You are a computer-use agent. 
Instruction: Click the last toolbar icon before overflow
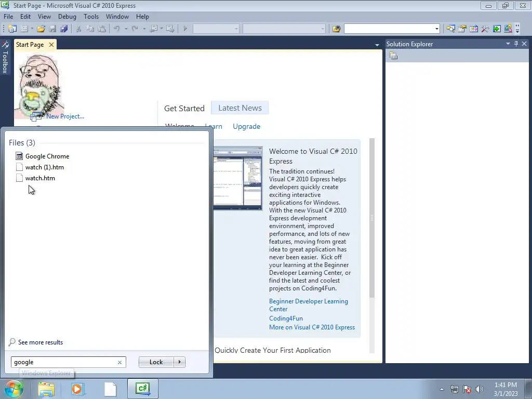[508, 29]
